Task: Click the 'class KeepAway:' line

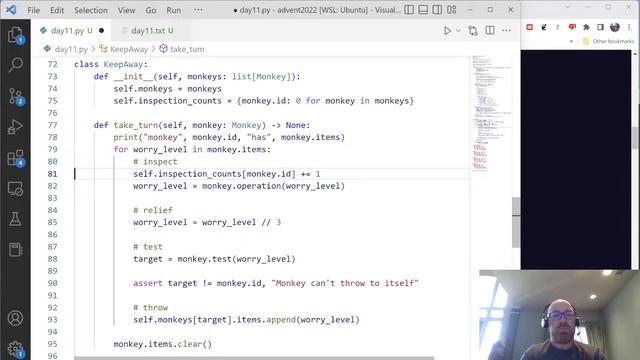Action: (x=111, y=64)
